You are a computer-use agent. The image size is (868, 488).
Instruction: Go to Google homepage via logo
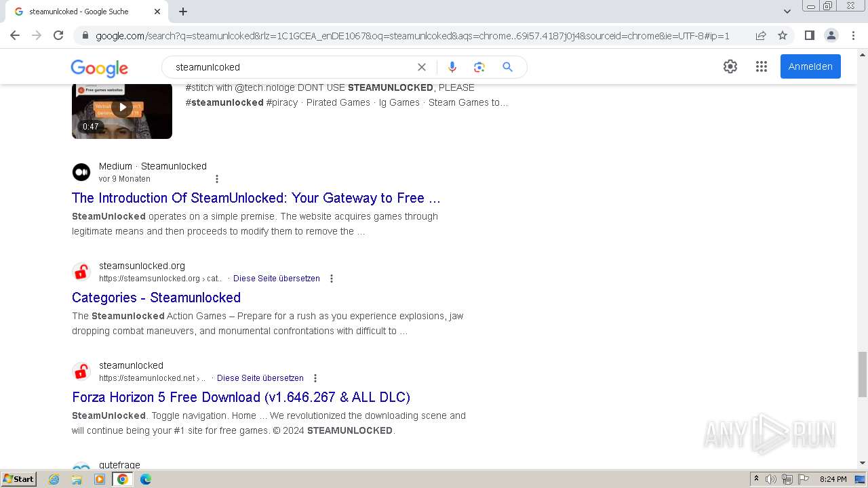(x=99, y=68)
